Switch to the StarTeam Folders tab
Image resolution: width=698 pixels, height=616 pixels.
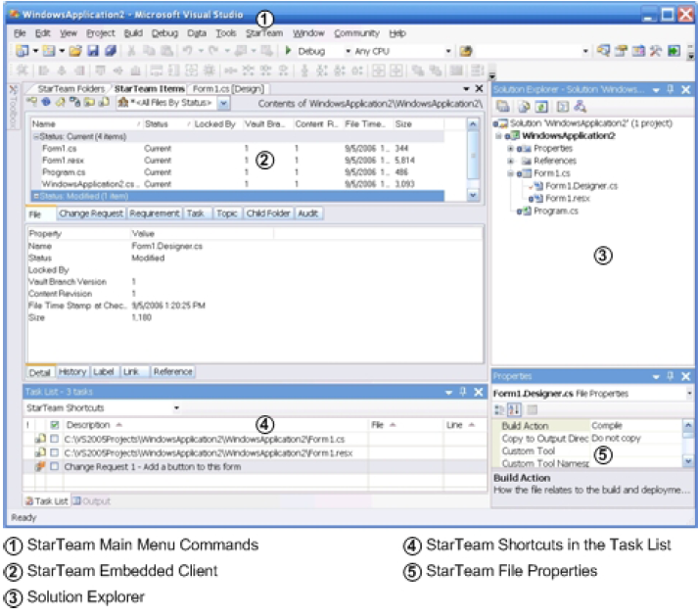pyautogui.click(x=71, y=89)
